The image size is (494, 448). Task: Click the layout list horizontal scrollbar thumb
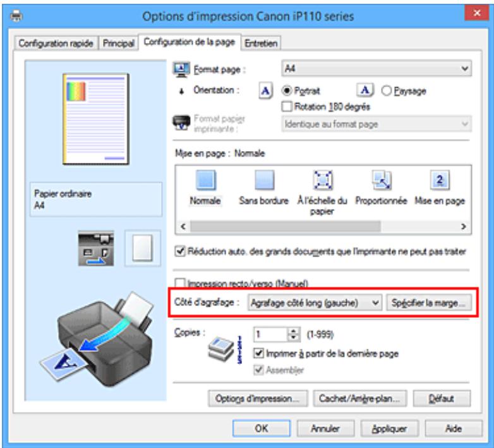tap(286, 226)
